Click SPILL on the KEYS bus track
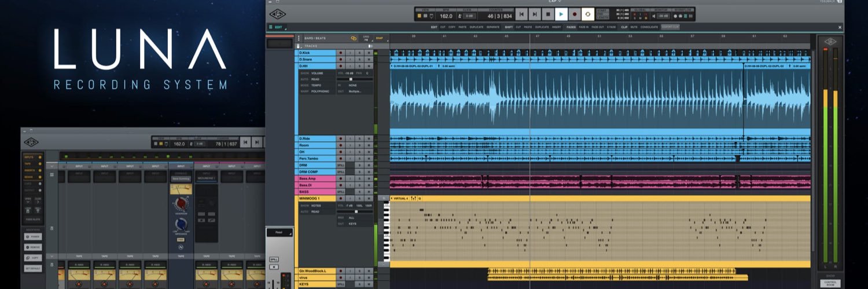This screenshot has height=289, width=868. pyautogui.click(x=341, y=284)
